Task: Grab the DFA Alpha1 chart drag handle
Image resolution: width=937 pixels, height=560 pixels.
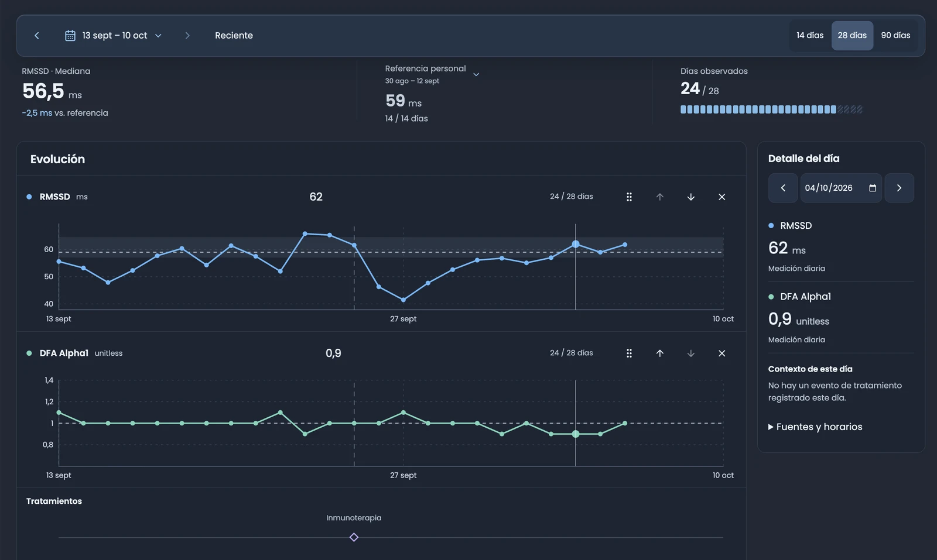Action: [629, 353]
